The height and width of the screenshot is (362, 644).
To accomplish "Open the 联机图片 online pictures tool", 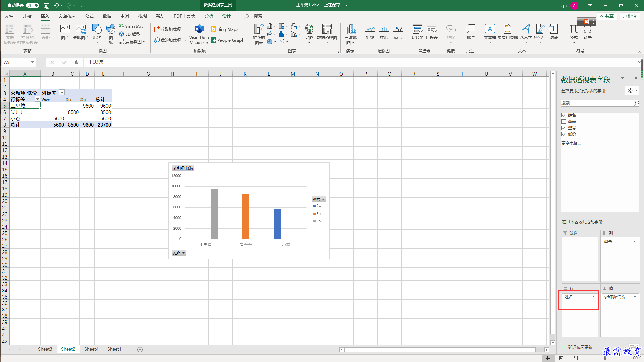I will 81,33.
